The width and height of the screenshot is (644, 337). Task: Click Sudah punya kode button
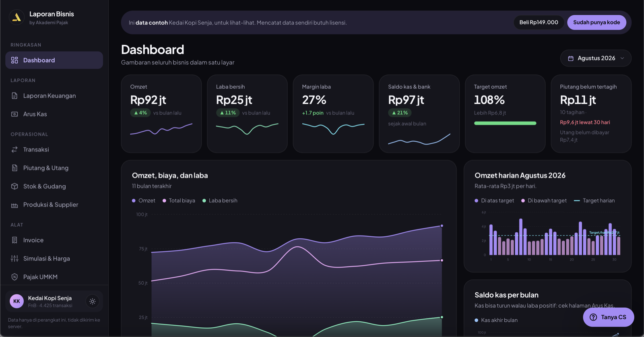tap(597, 22)
